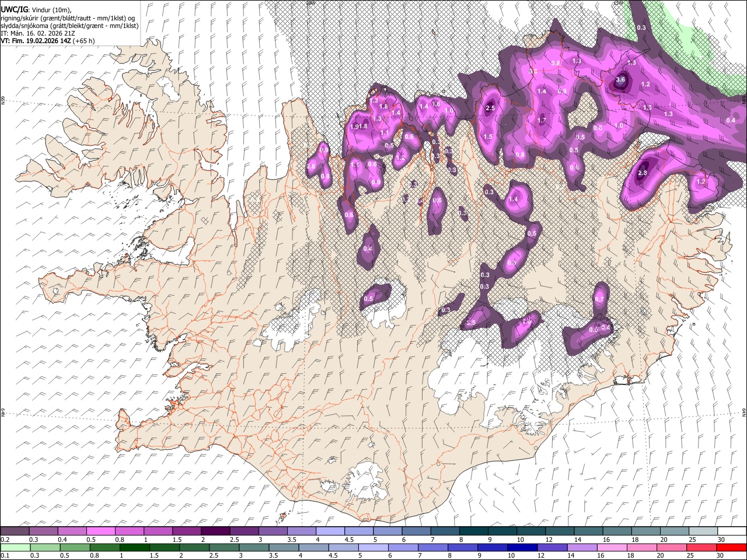Pick the light lavender 4–4.5 snow legend swatch
The image size is (747, 560).
(330, 531)
